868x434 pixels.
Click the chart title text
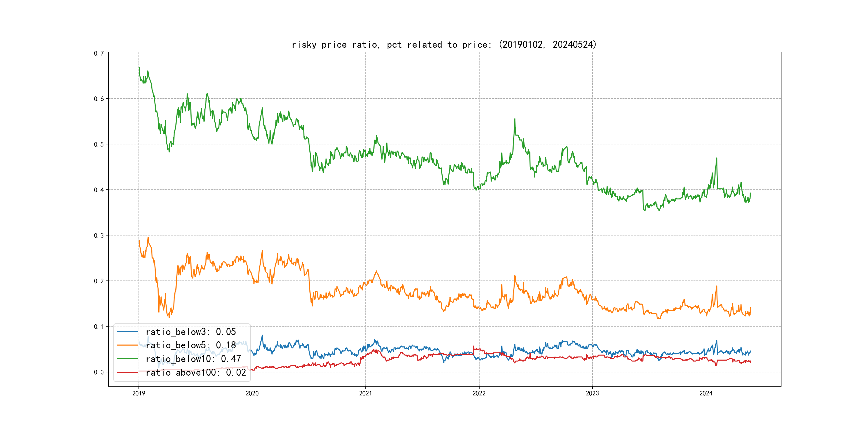point(444,44)
